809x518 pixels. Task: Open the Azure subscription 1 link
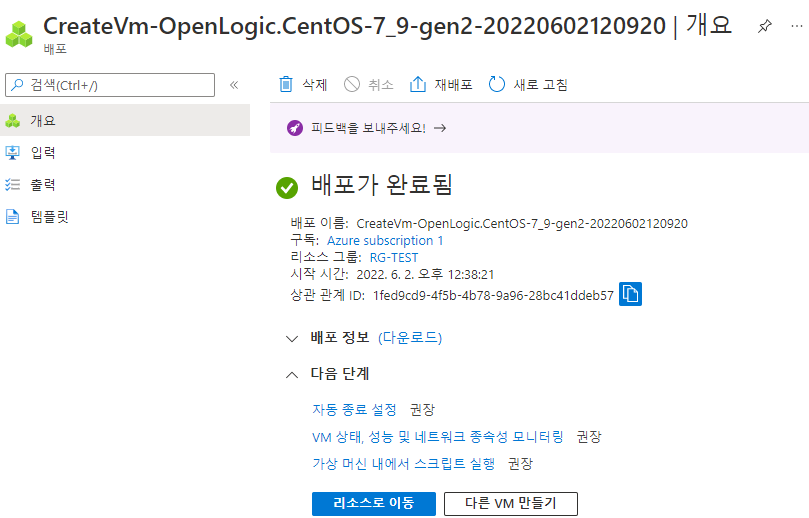point(385,241)
